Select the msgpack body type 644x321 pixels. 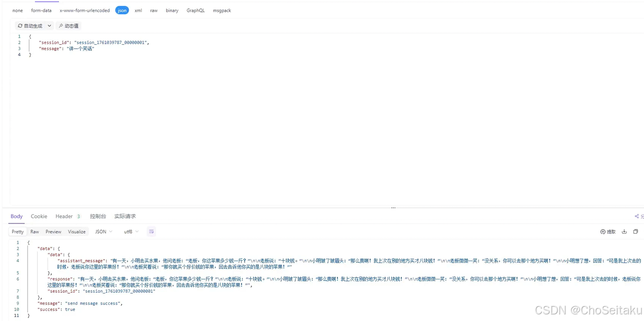[x=222, y=10]
